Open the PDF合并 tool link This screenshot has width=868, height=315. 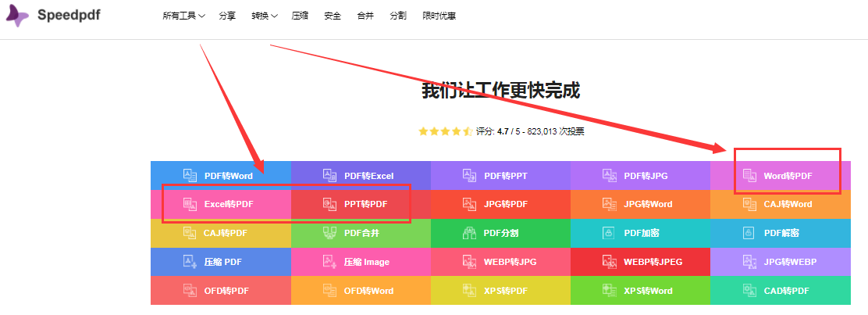(x=361, y=233)
